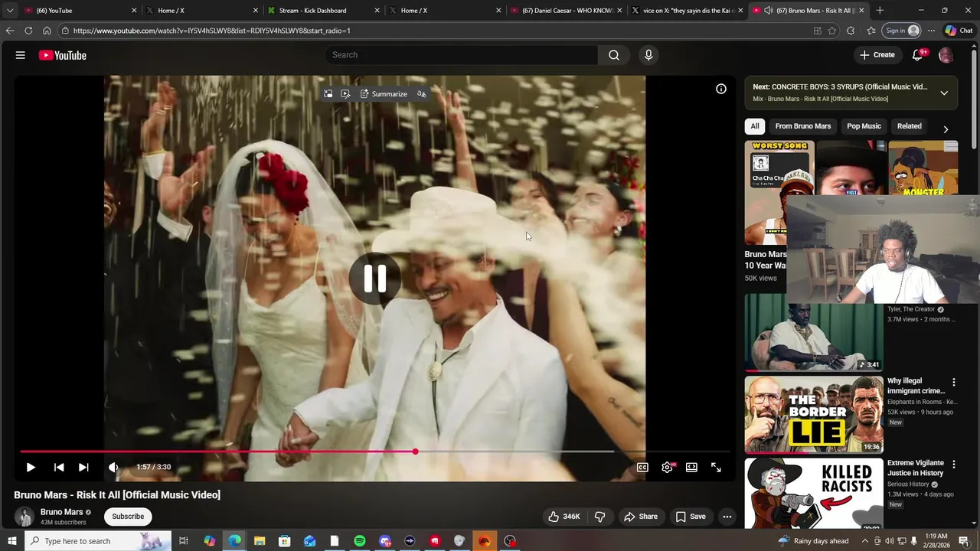This screenshot has height=551, width=980.
Task: Open the player settings gear
Action: (x=667, y=467)
